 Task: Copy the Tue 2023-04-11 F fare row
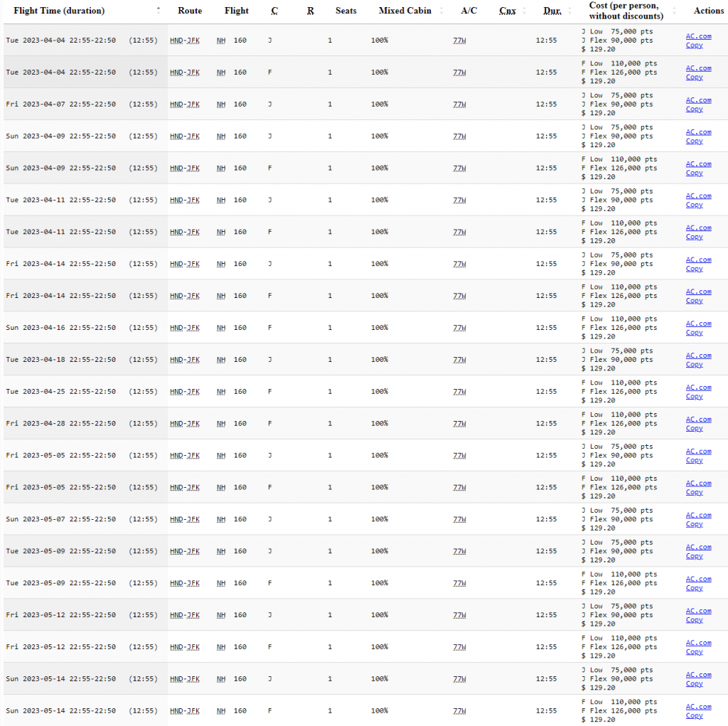[694, 237]
